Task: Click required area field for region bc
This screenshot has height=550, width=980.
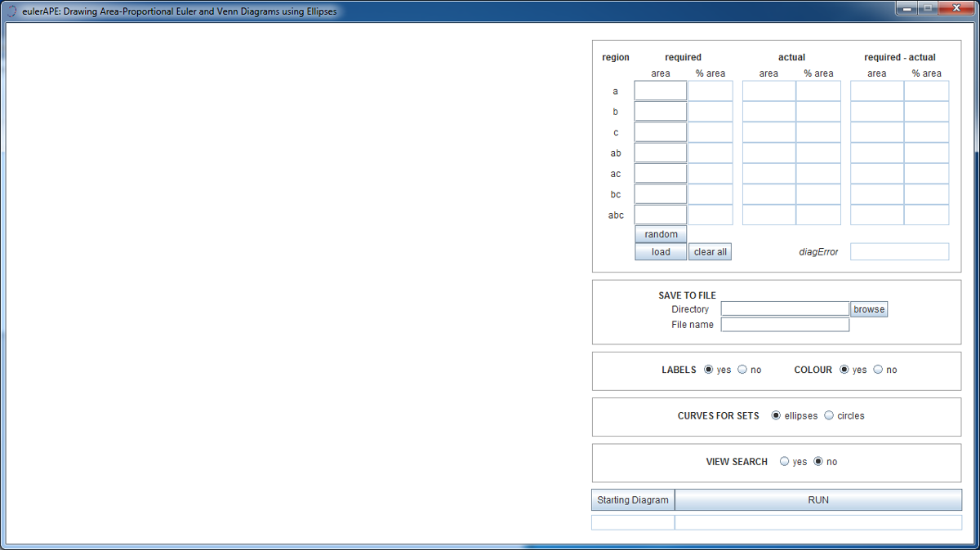Action: [x=660, y=194]
